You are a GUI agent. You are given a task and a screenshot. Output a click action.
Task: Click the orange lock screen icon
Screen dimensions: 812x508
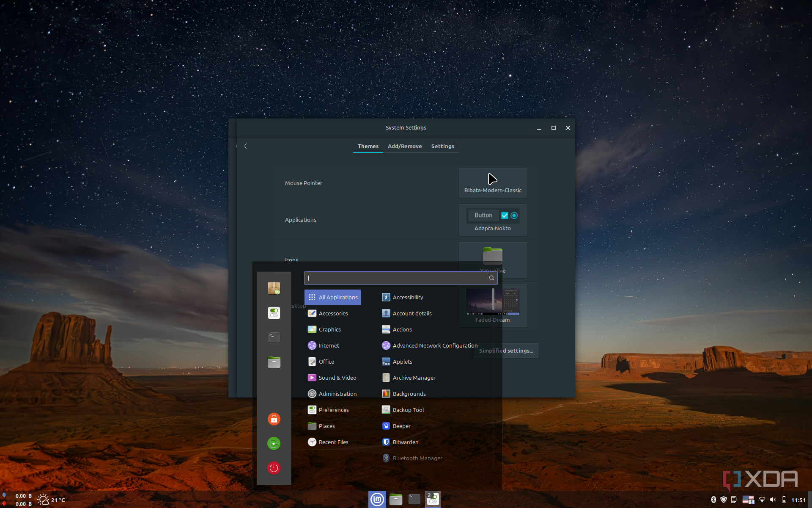[x=274, y=419]
